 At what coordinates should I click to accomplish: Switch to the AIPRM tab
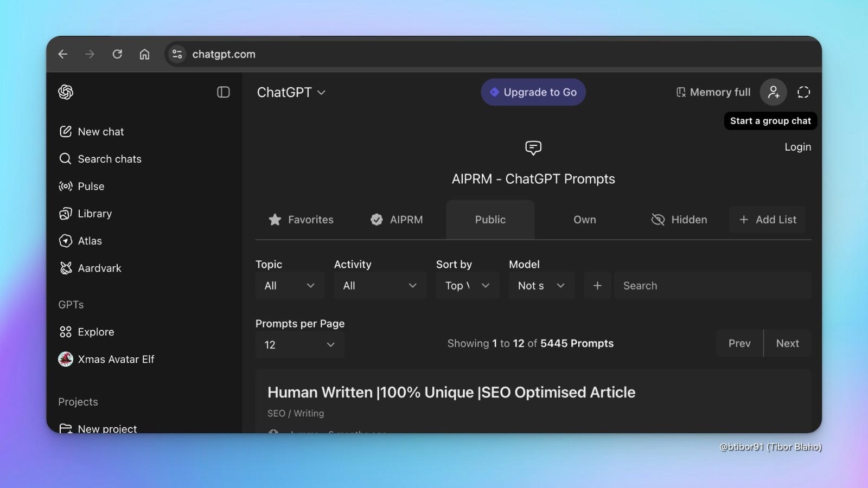pos(397,220)
